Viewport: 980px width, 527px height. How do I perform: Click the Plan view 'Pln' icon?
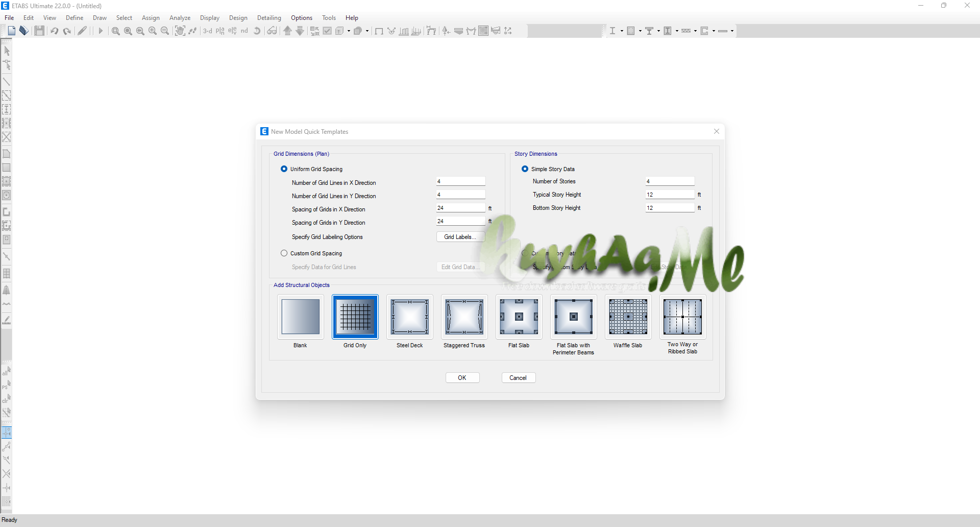[220, 31]
